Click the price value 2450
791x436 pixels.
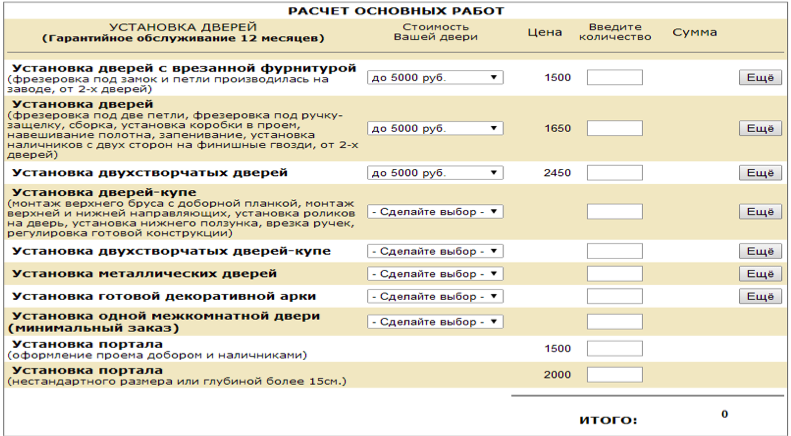557,173
